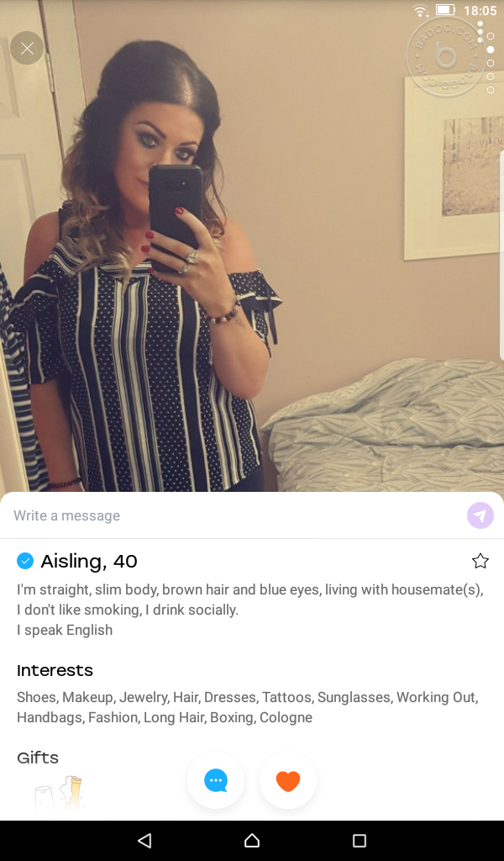
Task: Open Android recent apps square
Action: (360, 840)
